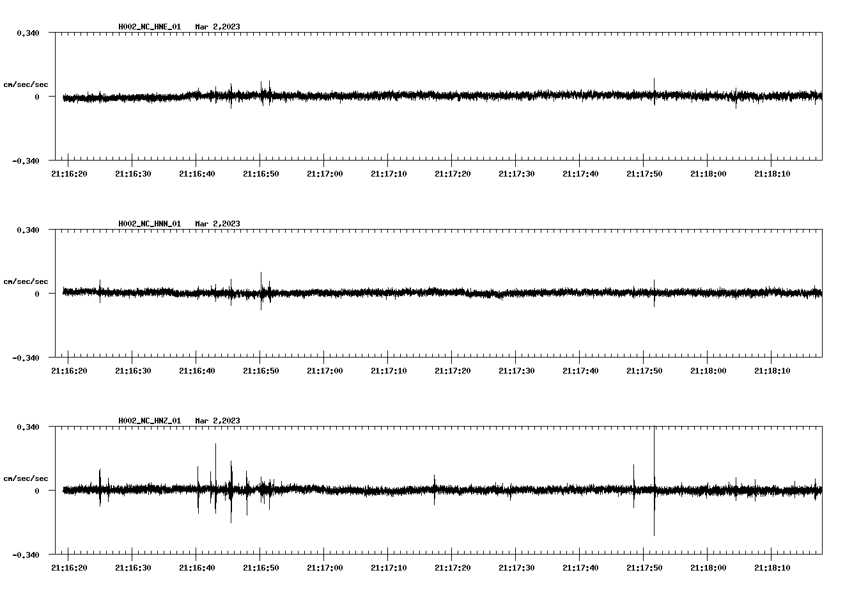
Task: Click the 21:18:10 label on the bottom axis
Action: click(773, 566)
